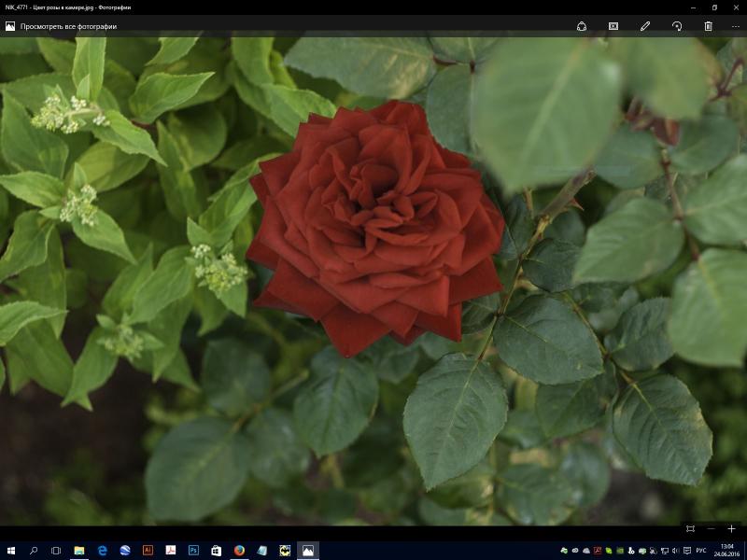Viewport: 747px width, 560px height.
Task: Open the pencil Edit tool
Action: click(645, 27)
